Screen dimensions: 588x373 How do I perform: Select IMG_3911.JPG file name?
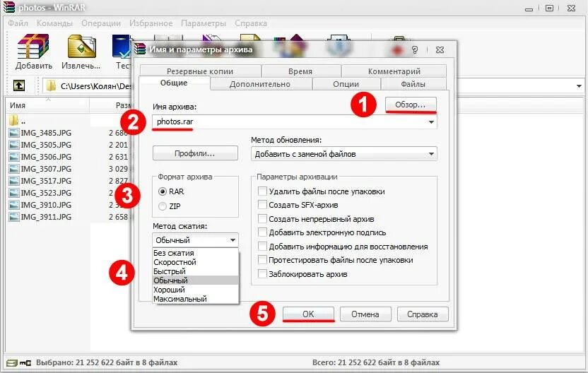[46, 217]
